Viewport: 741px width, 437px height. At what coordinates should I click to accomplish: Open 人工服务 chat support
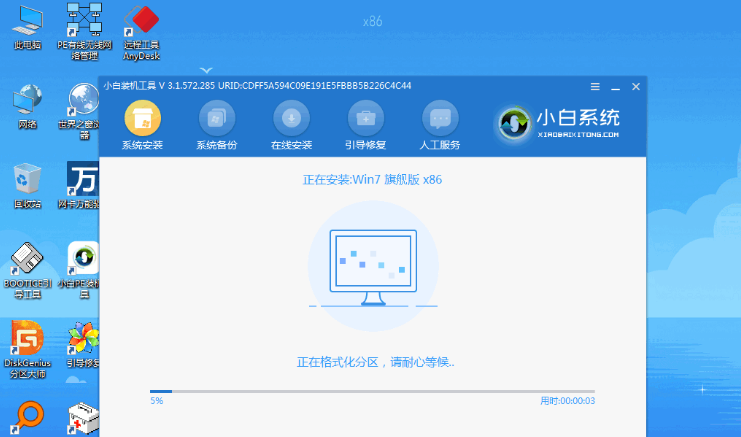[440, 119]
